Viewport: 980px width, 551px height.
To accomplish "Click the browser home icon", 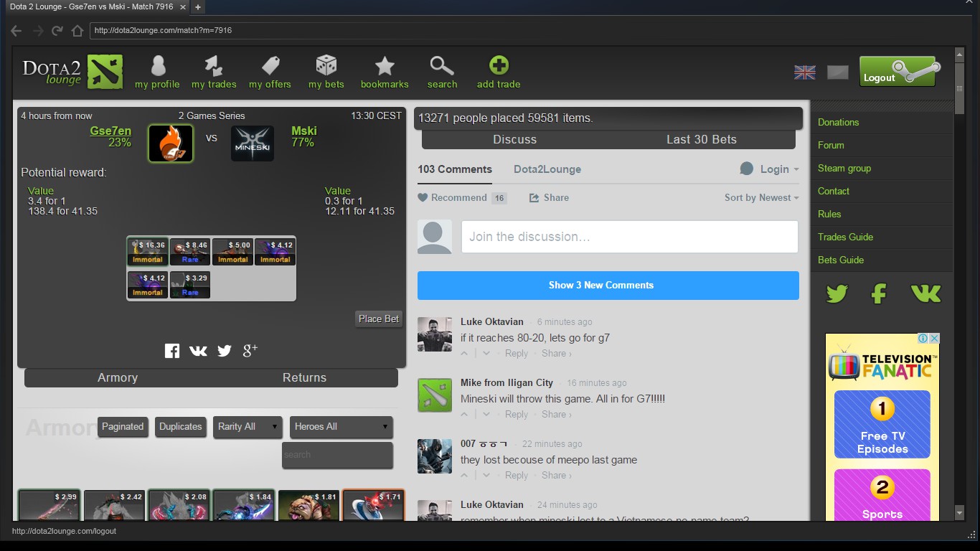I will (77, 31).
